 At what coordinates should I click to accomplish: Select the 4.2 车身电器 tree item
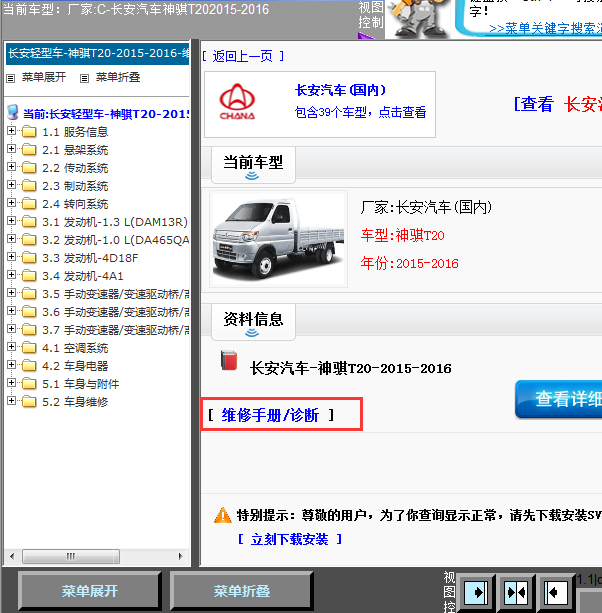pyautogui.click(x=75, y=366)
